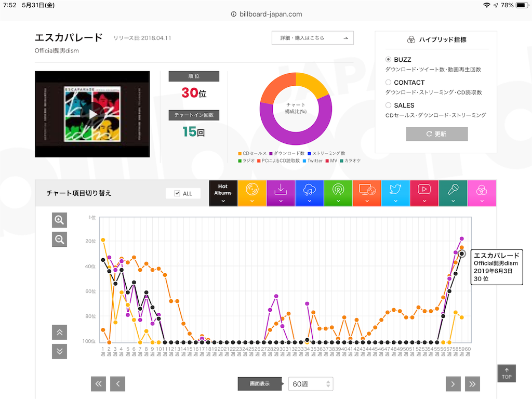This screenshot has width=532, height=399.
Task: Click the 更新 refresh button
Action: coord(436,134)
